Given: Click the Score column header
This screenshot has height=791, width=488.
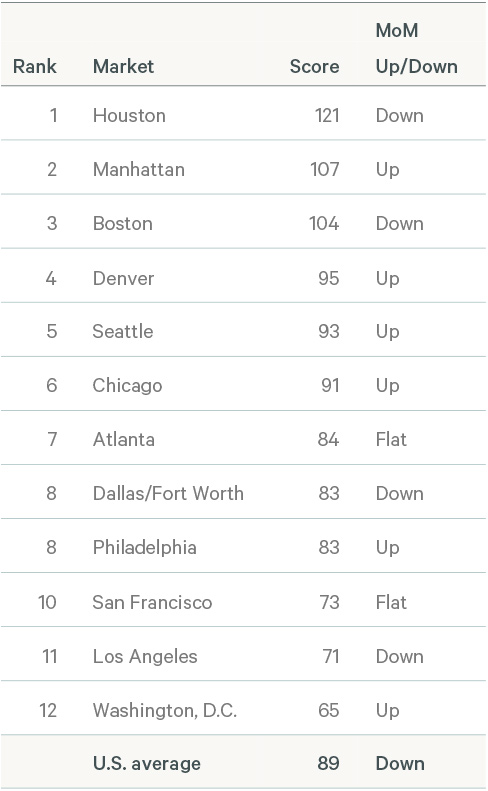Looking at the screenshot, I should click(x=314, y=66).
